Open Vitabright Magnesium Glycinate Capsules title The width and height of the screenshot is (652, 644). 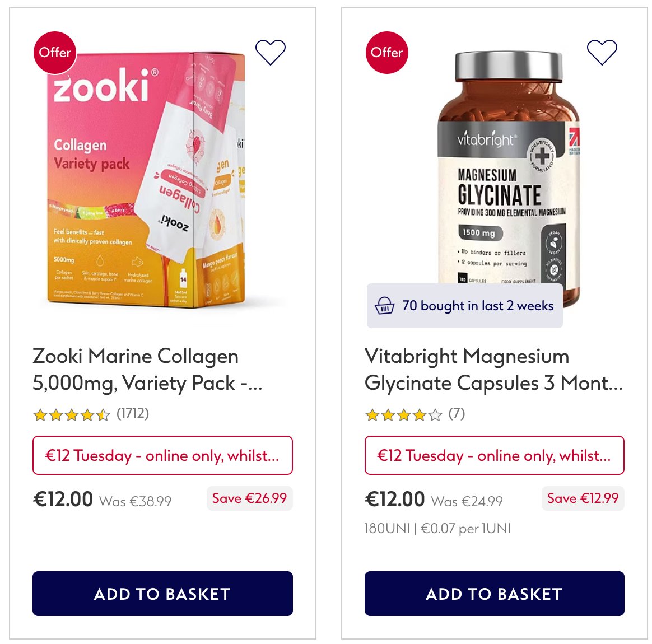coord(493,370)
